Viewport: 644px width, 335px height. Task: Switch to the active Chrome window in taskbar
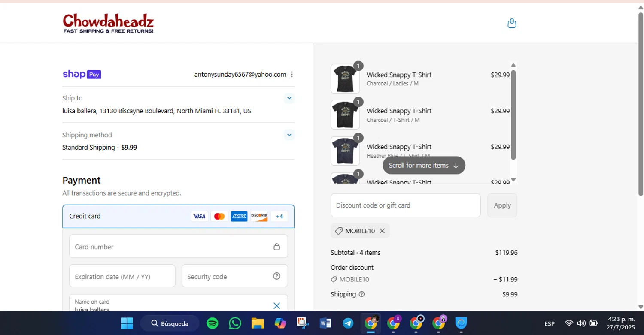(x=371, y=323)
